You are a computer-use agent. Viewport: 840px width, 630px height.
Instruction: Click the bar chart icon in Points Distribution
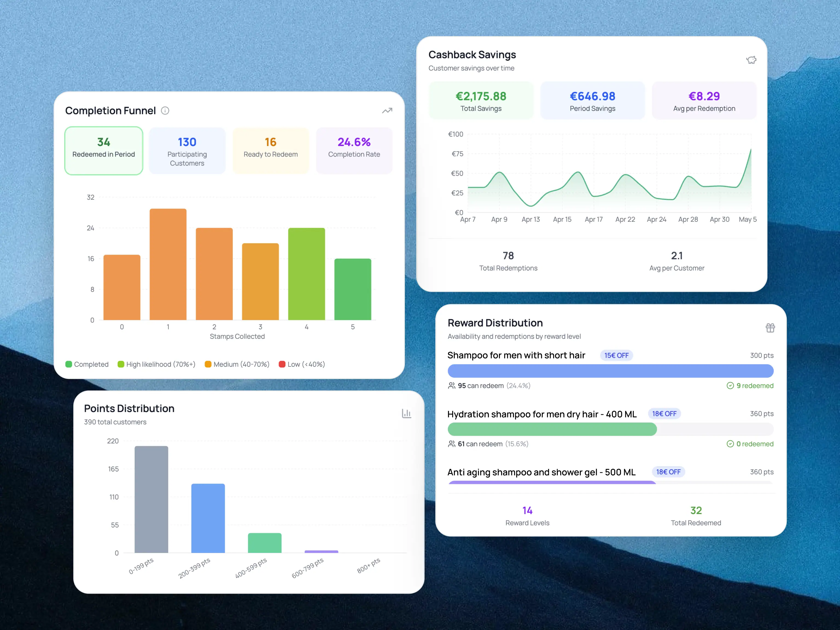406,413
